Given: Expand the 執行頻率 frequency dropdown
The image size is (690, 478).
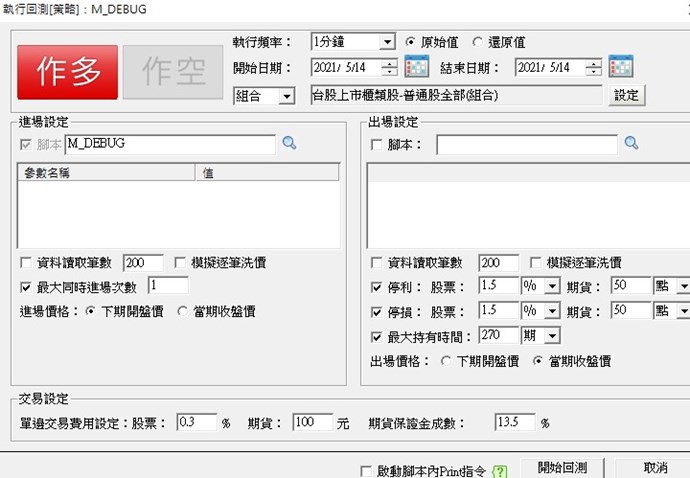Looking at the screenshot, I should pyautogui.click(x=387, y=43).
